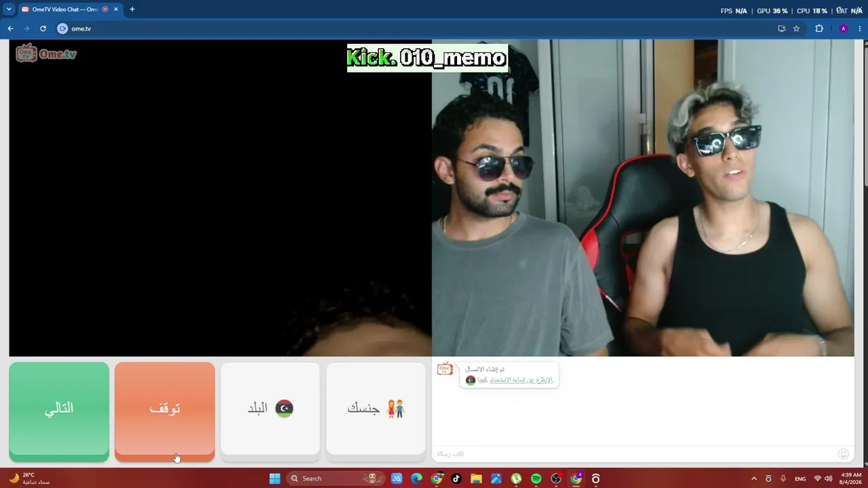Click the orange توقف (Stop) button

(x=165, y=411)
